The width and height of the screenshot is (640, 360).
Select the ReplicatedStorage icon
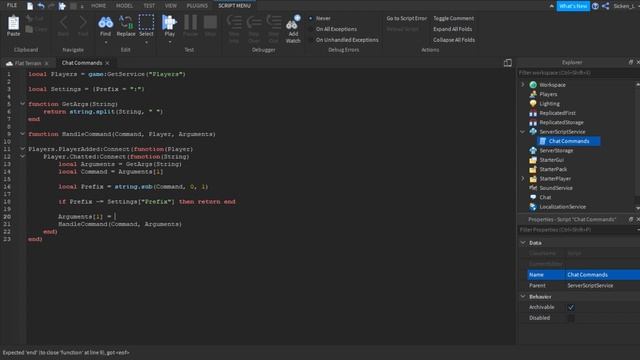533,122
